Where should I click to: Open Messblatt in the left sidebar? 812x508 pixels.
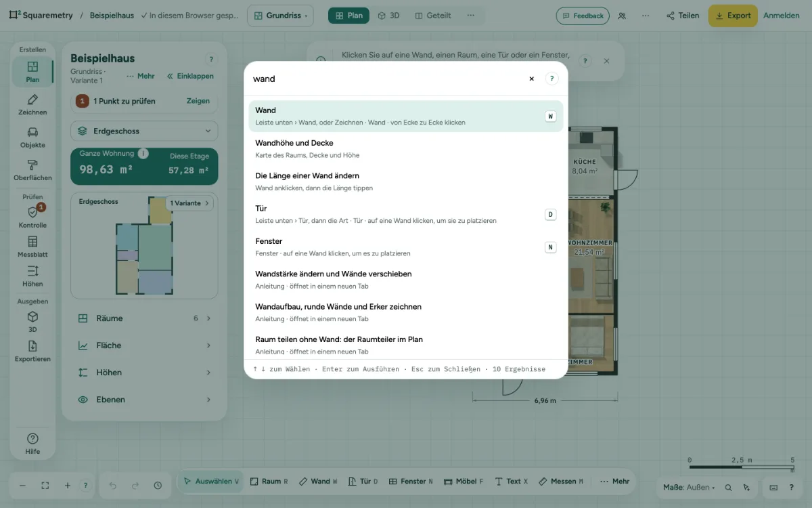(x=32, y=247)
